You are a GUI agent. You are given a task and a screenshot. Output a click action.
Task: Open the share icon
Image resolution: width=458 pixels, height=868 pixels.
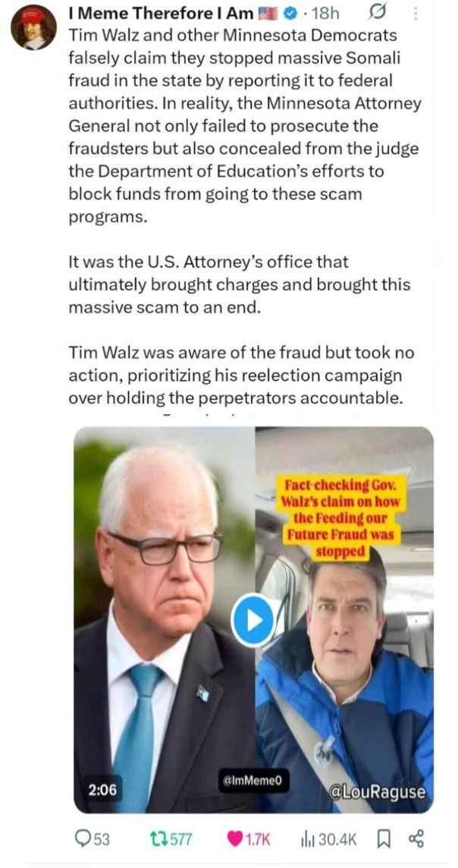tap(416, 840)
